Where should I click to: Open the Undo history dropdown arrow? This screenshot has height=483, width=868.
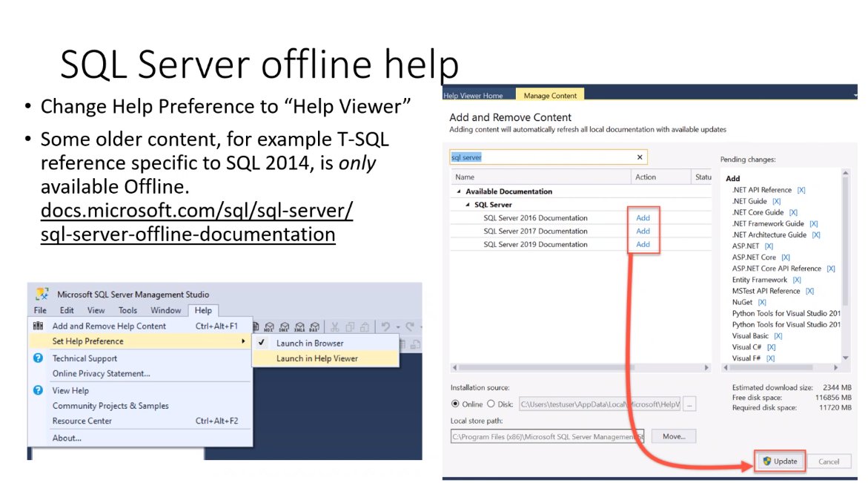tap(397, 326)
